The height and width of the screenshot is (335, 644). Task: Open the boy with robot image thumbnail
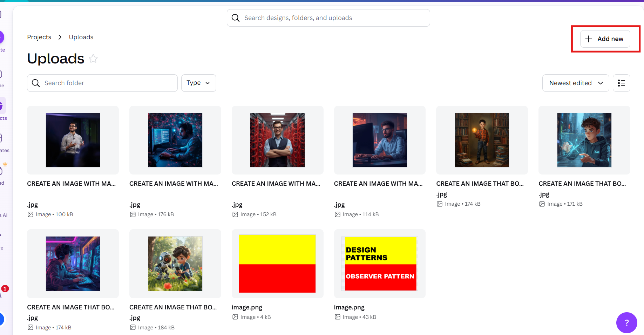point(175,264)
